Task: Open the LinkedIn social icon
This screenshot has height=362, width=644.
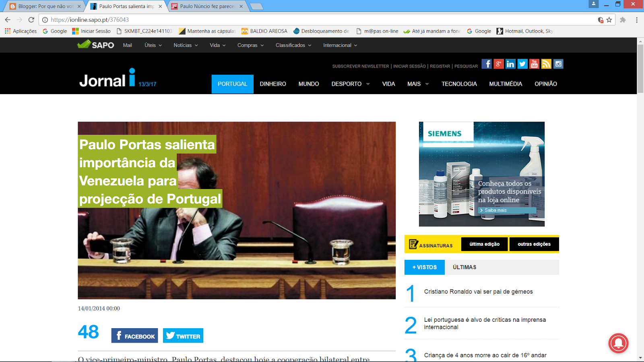Action: (510, 64)
